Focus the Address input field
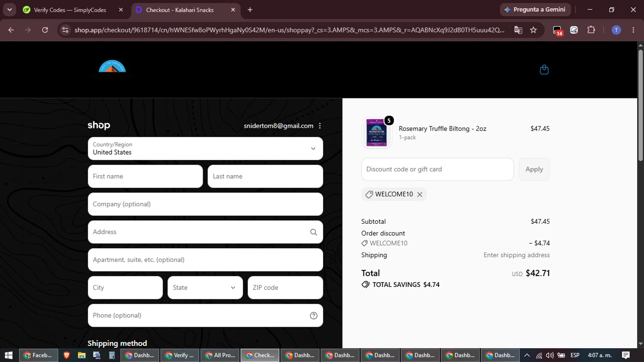 point(205,232)
